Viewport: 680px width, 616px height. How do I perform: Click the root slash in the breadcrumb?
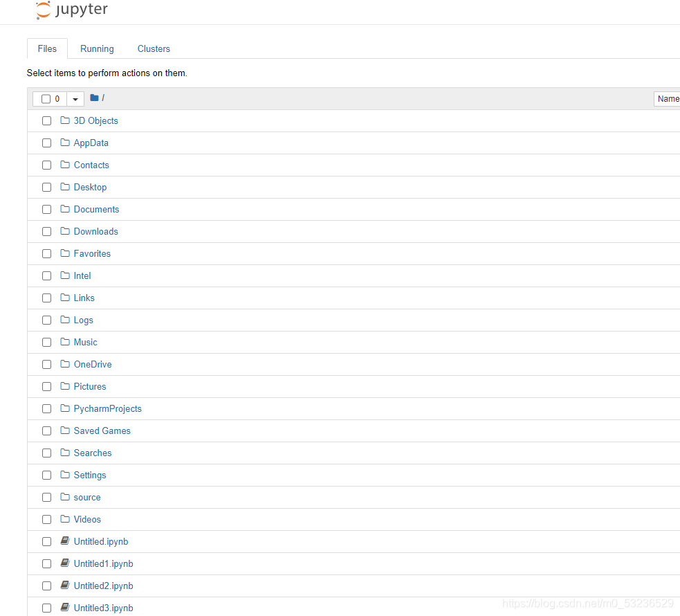pos(103,98)
